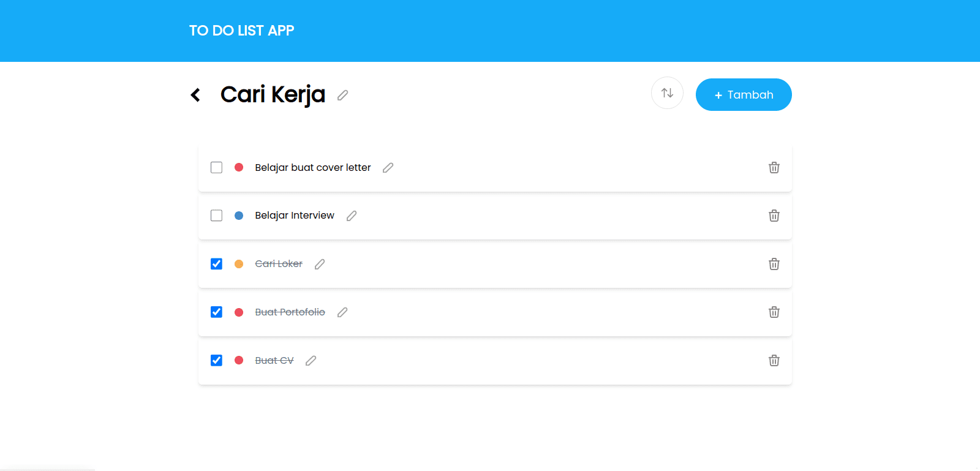Remove the Cari Loker item with trash

[x=774, y=264]
